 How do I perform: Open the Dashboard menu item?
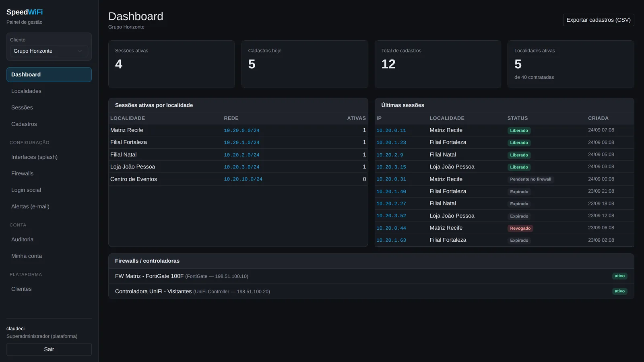point(49,74)
